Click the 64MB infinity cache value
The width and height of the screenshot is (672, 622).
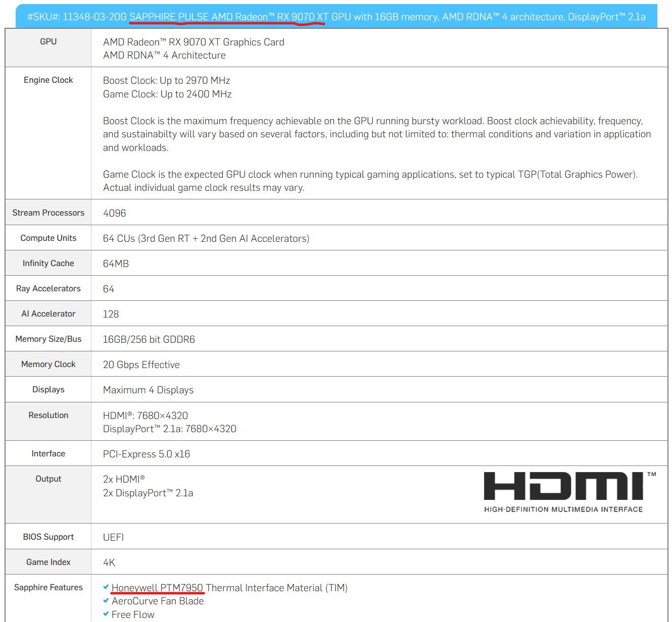116,264
